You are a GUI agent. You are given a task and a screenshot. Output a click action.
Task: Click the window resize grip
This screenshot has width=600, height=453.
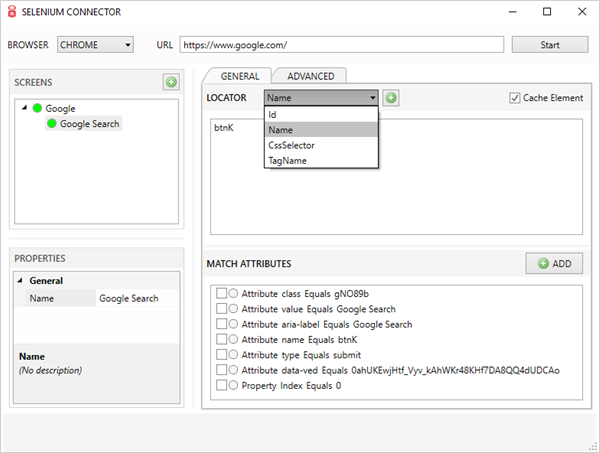[593, 446]
